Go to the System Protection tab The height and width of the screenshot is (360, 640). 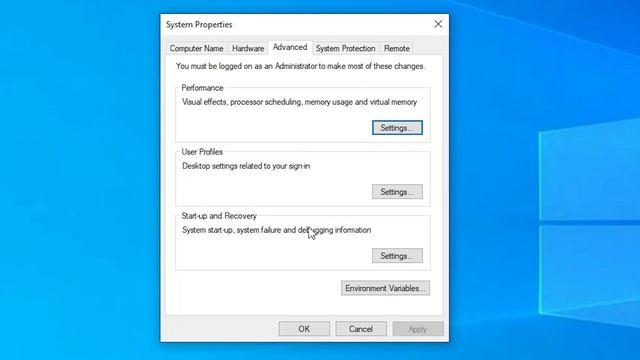click(345, 48)
